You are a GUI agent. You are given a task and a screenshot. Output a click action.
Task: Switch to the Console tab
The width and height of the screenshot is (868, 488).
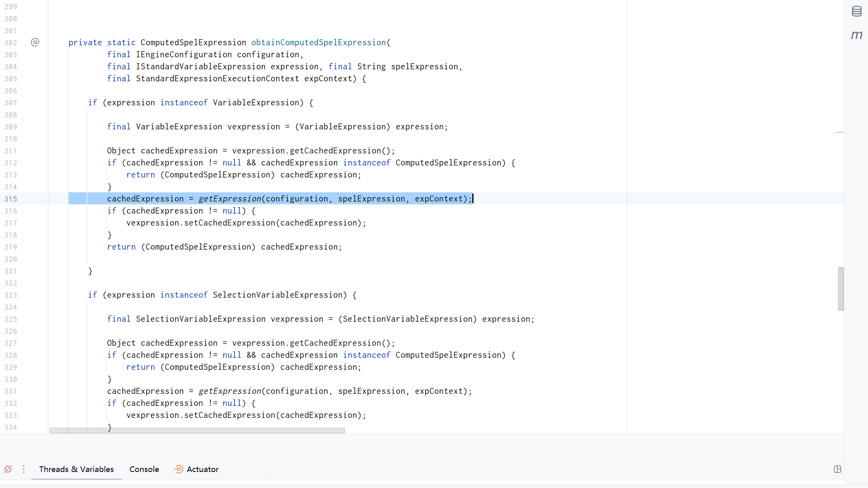(x=144, y=469)
